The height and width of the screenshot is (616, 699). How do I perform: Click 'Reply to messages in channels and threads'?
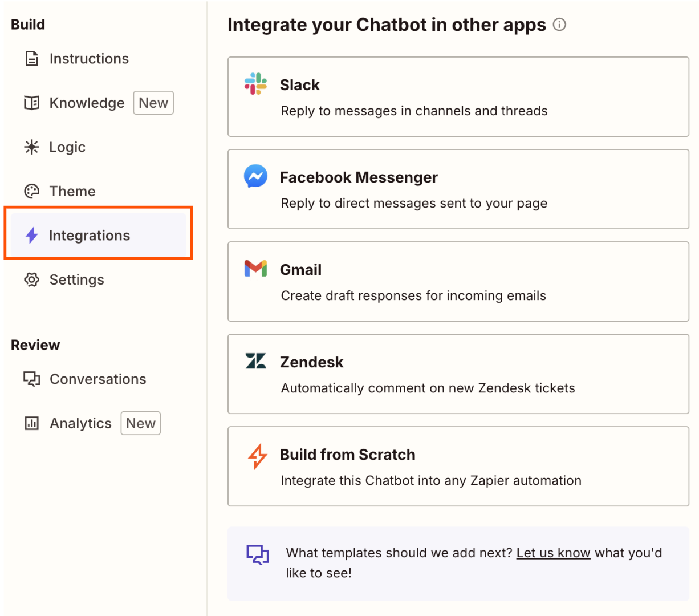coord(414,111)
